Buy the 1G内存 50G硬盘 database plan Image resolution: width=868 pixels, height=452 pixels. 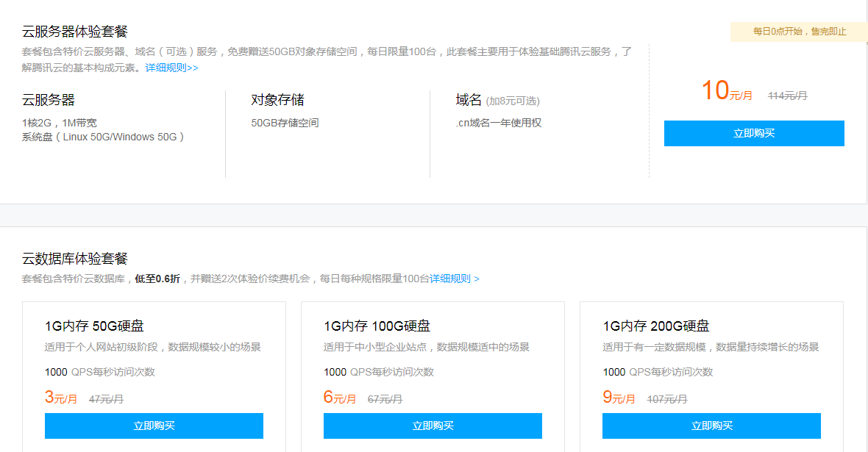[x=154, y=426]
